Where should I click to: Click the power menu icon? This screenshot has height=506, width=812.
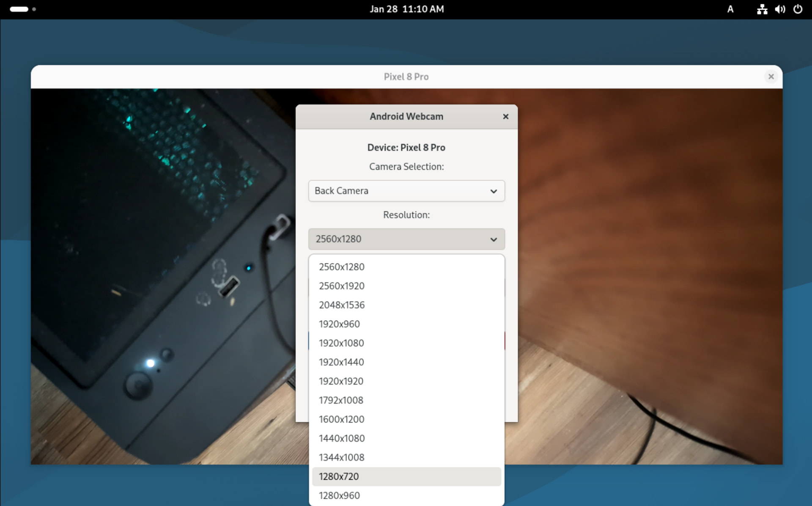pos(798,9)
